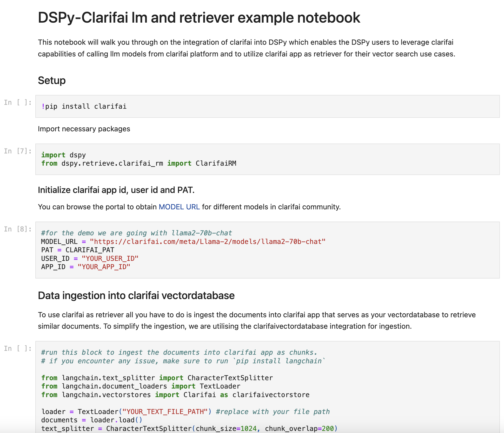Click the empty In [ ] prompt beside pip install

tap(18, 102)
